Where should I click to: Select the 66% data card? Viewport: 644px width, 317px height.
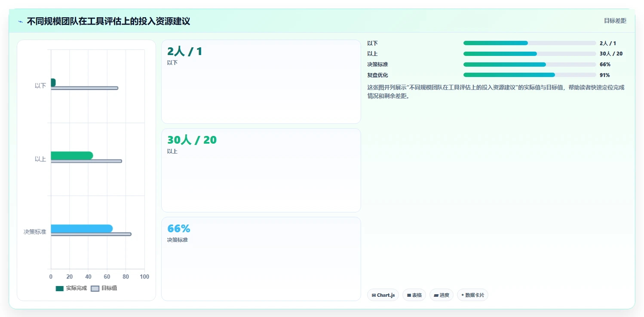tap(261, 259)
